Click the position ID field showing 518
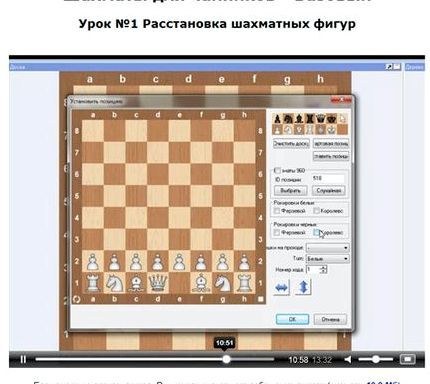Image resolution: width=430 pixels, height=384 pixels. [328, 179]
